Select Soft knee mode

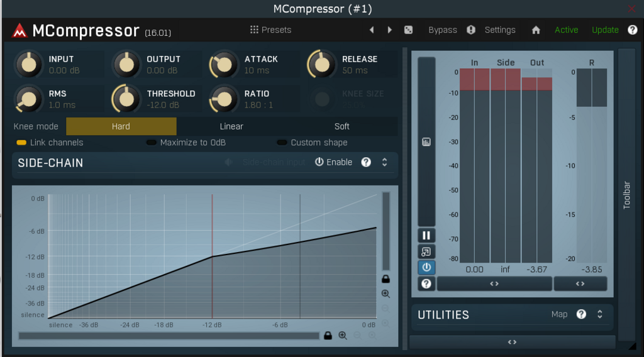coord(341,126)
